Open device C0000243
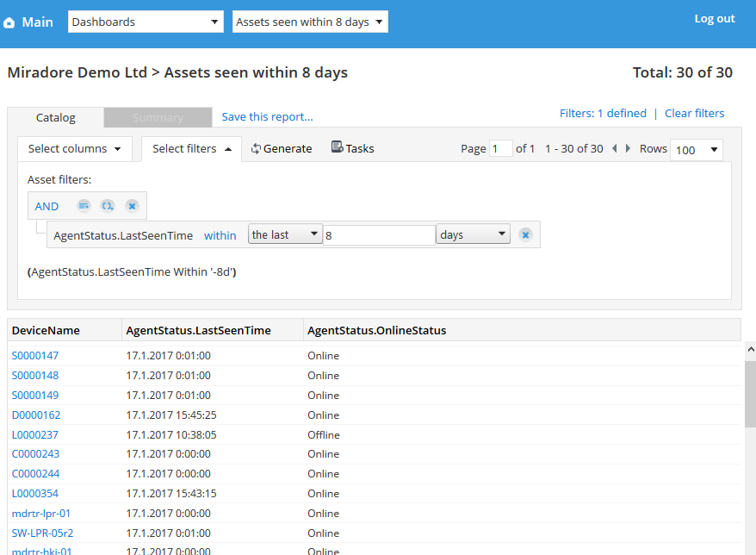 pyautogui.click(x=35, y=454)
